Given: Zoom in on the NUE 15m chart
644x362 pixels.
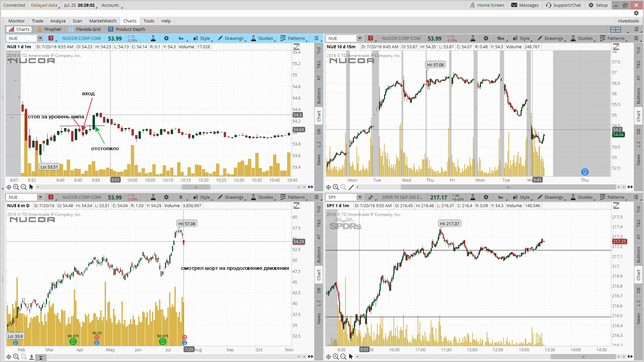Looking at the screenshot, I should point(336,187).
